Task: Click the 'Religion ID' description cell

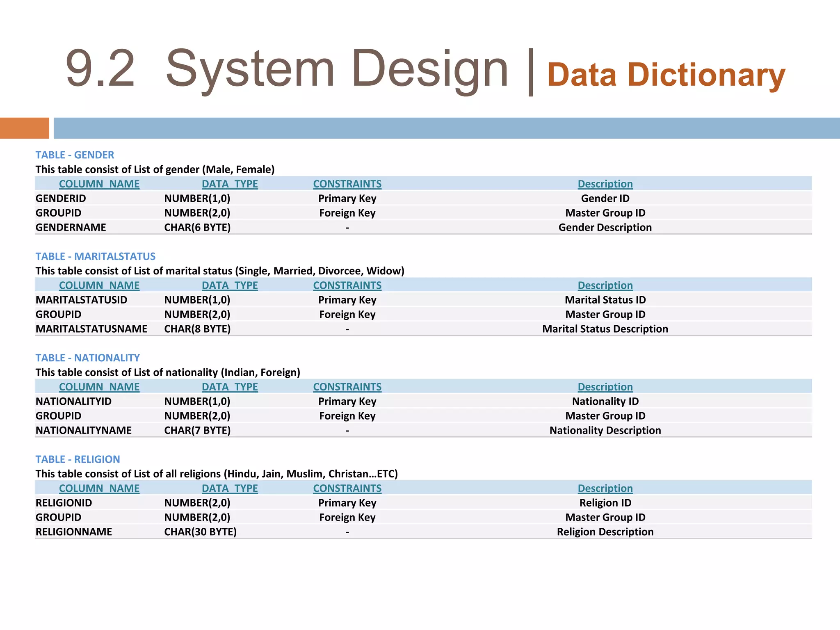Action: (605, 503)
